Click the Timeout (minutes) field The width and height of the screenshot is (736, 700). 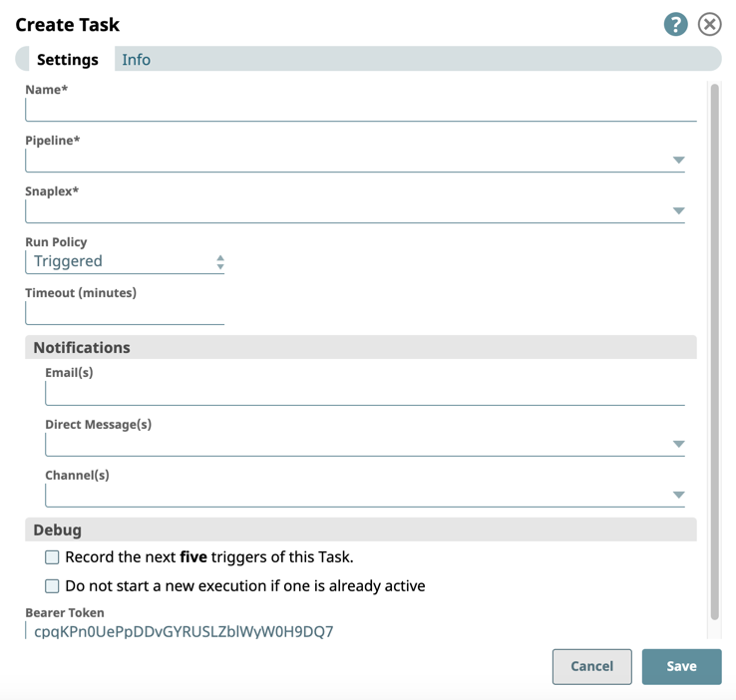point(125,313)
